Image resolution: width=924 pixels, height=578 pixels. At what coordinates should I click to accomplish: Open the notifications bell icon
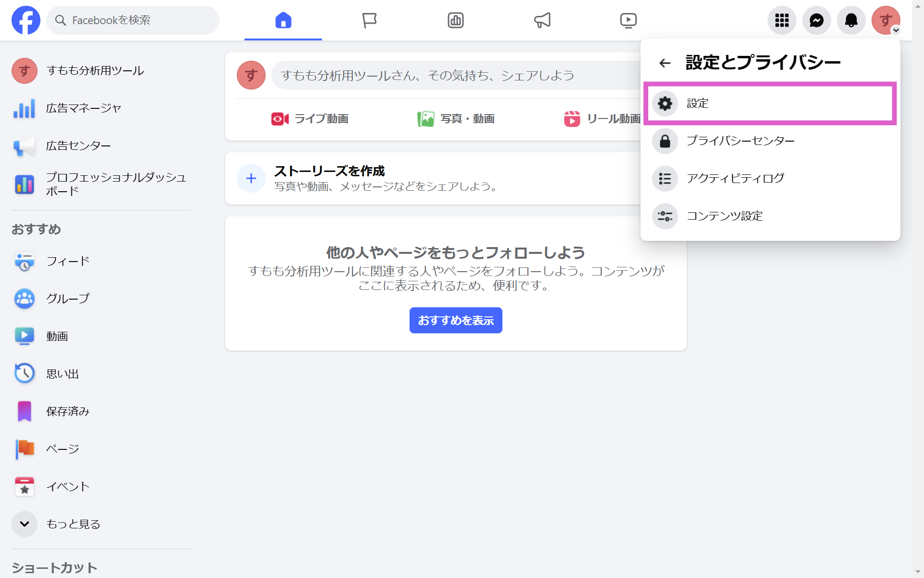tap(851, 20)
